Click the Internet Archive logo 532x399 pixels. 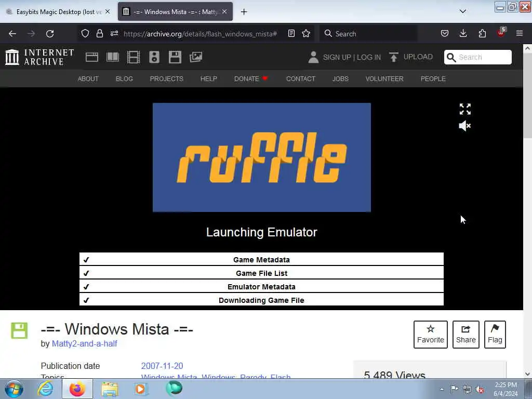click(39, 57)
